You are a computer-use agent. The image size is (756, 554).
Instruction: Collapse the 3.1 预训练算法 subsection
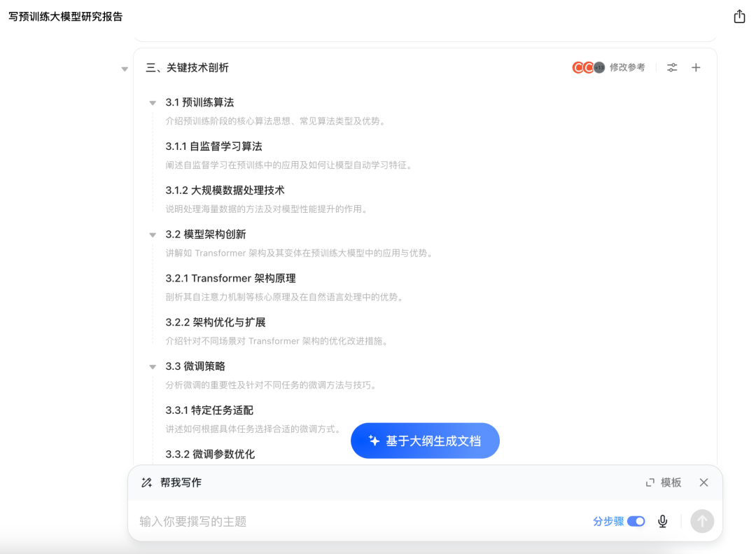(153, 102)
